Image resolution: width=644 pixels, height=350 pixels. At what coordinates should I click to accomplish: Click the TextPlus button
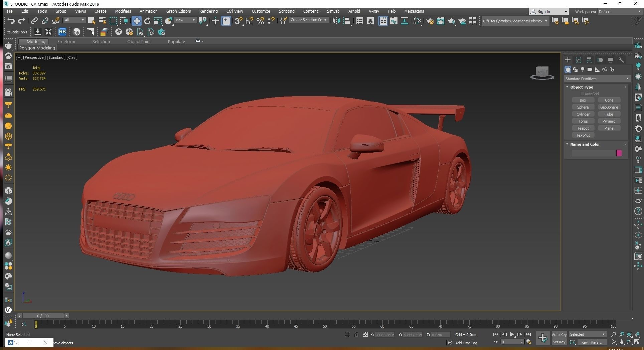click(x=583, y=135)
